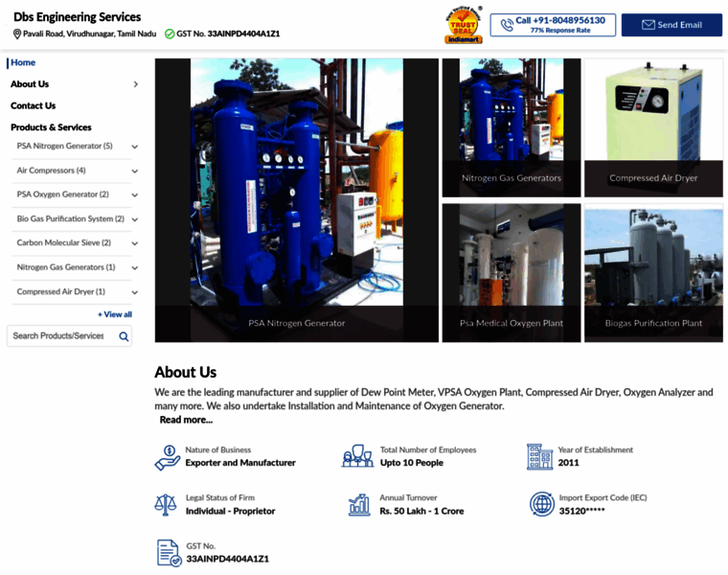Click Individual - Proprietor value
The width and height of the screenshot is (728, 575).
pyautogui.click(x=230, y=512)
